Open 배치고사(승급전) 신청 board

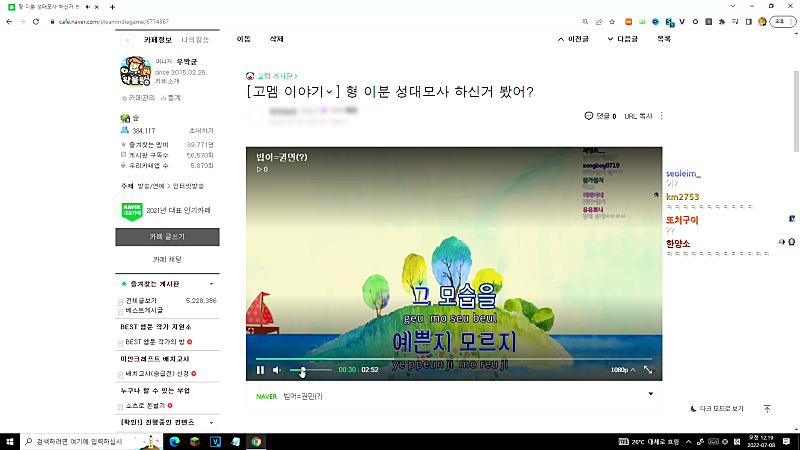coord(157,374)
